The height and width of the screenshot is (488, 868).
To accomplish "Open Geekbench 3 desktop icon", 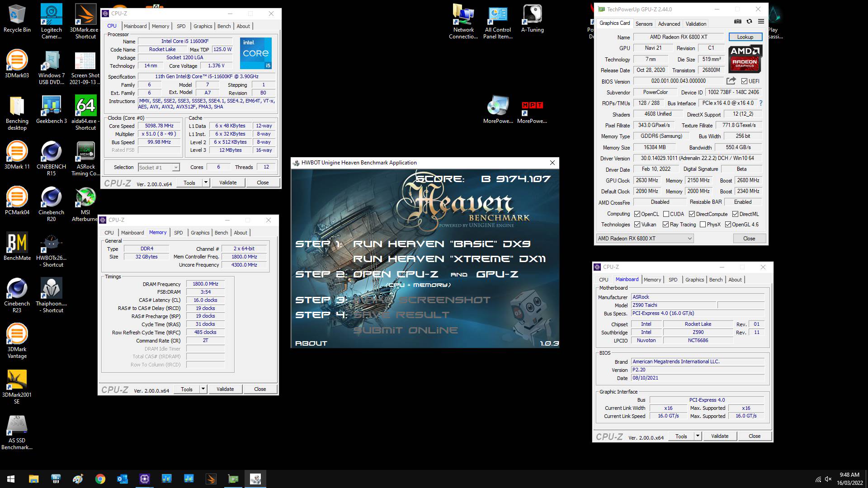I will pyautogui.click(x=51, y=110).
